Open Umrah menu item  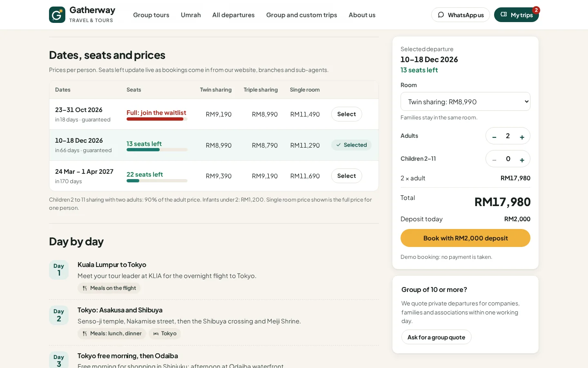click(191, 15)
